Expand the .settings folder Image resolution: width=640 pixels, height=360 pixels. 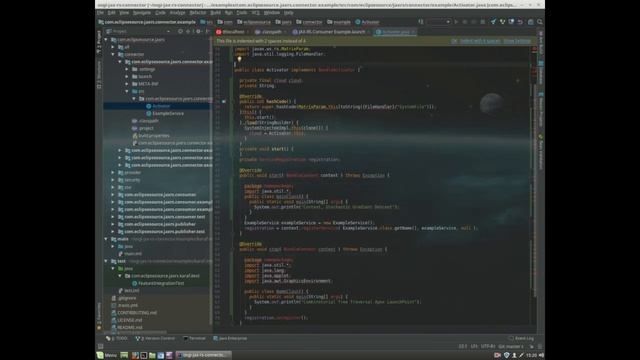click(127, 69)
